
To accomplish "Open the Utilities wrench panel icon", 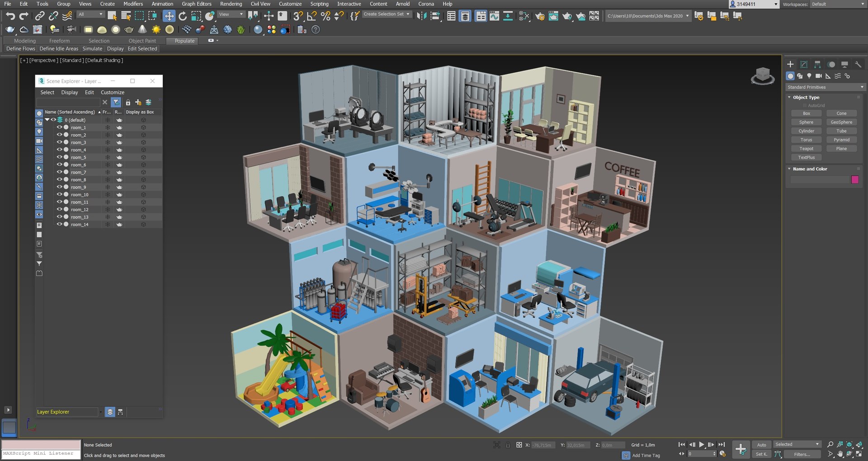I will coord(858,64).
